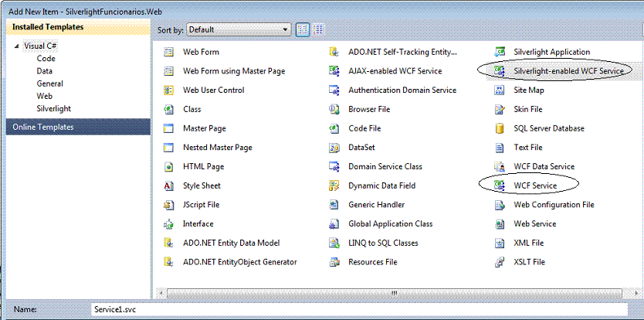This screenshot has height=320, width=644.
Task: Open the Online Templates section
Action: [78, 127]
